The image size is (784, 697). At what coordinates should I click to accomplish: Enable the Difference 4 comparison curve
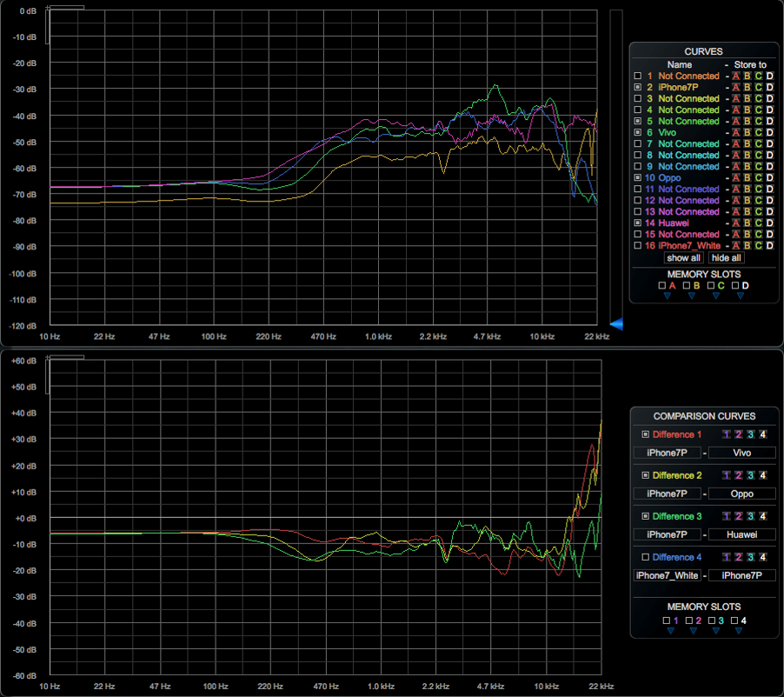(646, 555)
